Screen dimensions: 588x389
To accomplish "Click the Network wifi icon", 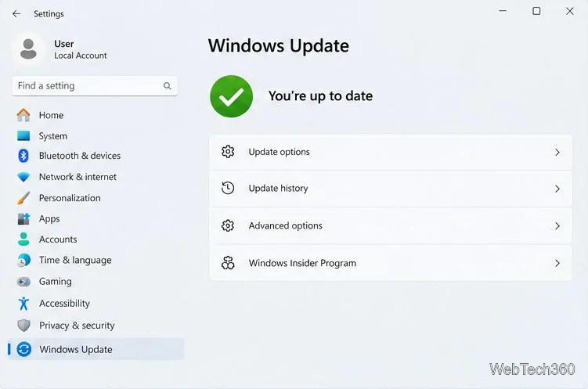I will coord(23,177).
